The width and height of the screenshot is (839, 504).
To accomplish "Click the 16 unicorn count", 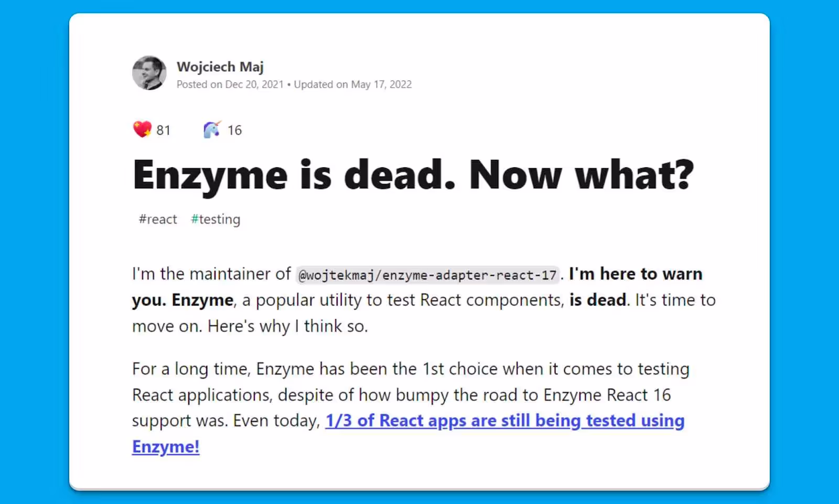I will (234, 130).
